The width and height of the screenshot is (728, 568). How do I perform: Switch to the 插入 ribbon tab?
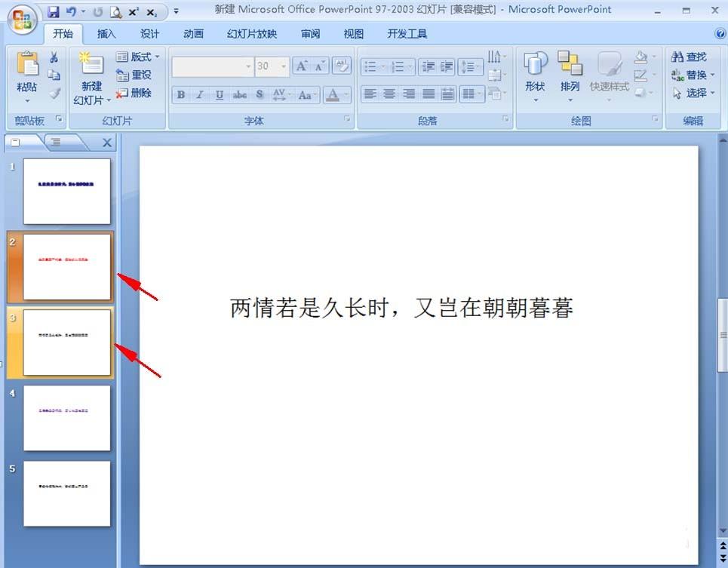106,34
